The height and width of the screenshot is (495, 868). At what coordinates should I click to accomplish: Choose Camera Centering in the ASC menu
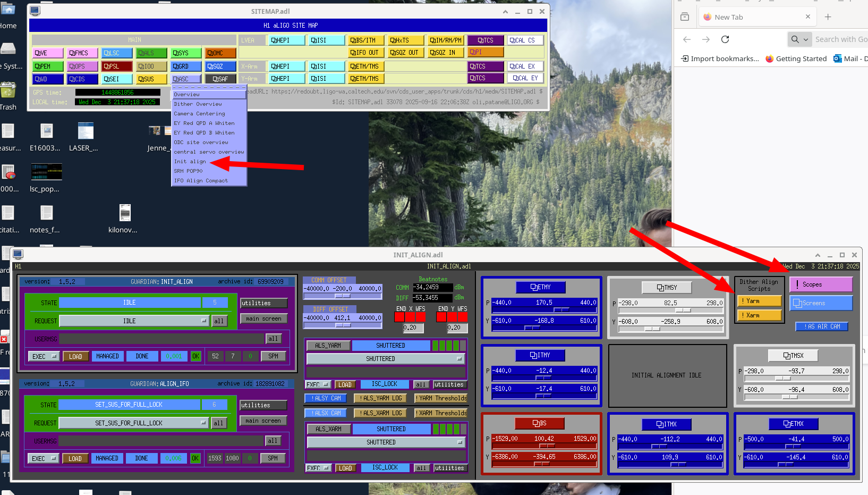[x=200, y=114]
